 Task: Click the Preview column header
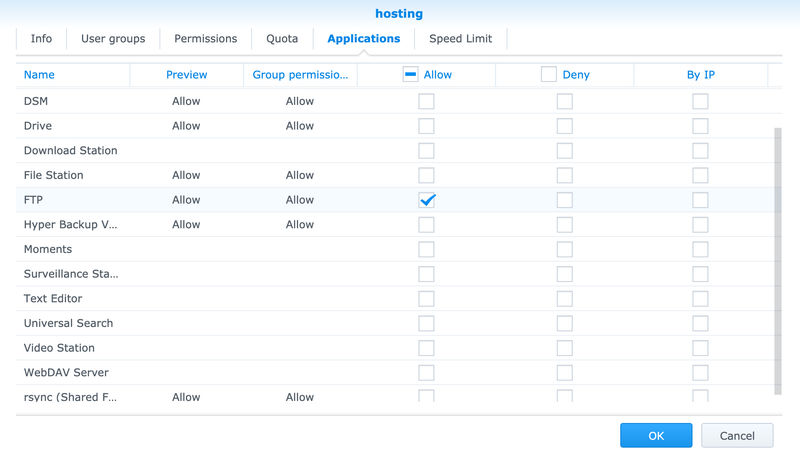click(x=187, y=75)
